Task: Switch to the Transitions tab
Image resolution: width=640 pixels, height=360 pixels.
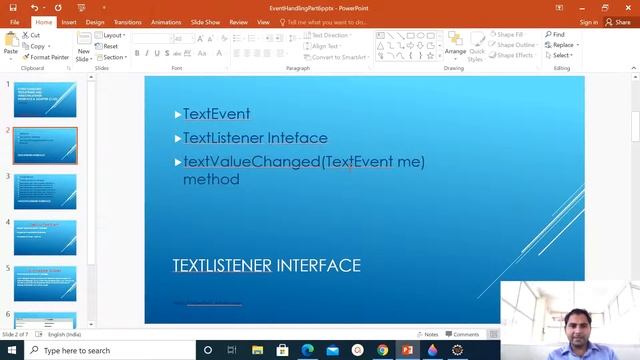Action: pyautogui.click(x=127, y=22)
